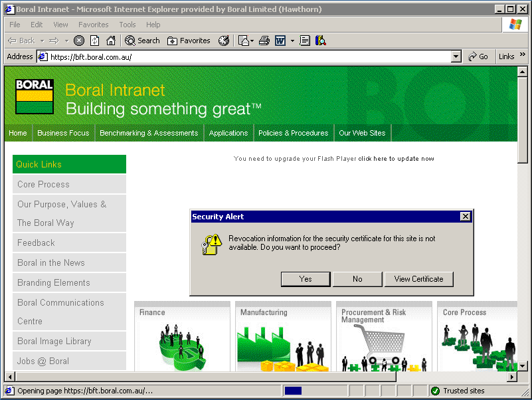Select the Policies & Procedures tab

click(293, 133)
